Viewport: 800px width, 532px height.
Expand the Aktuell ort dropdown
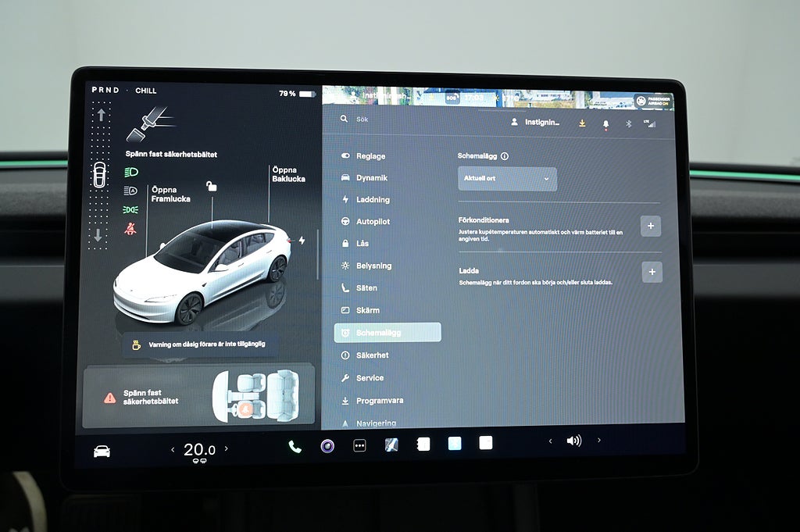point(507,179)
